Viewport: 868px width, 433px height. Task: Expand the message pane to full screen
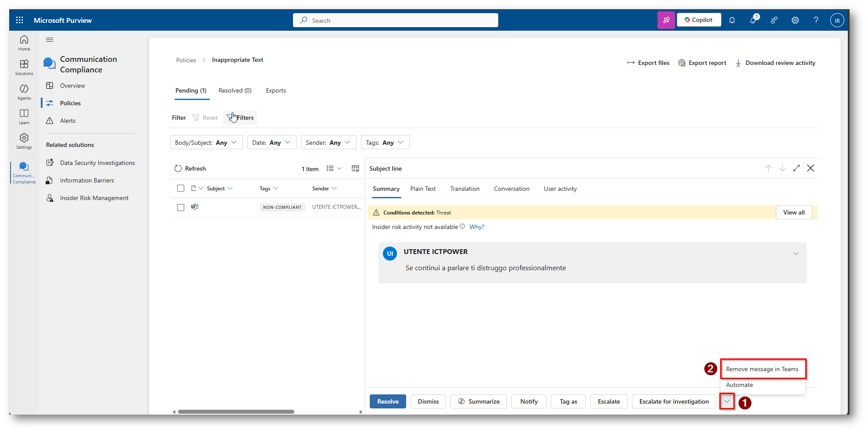point(797,168)
